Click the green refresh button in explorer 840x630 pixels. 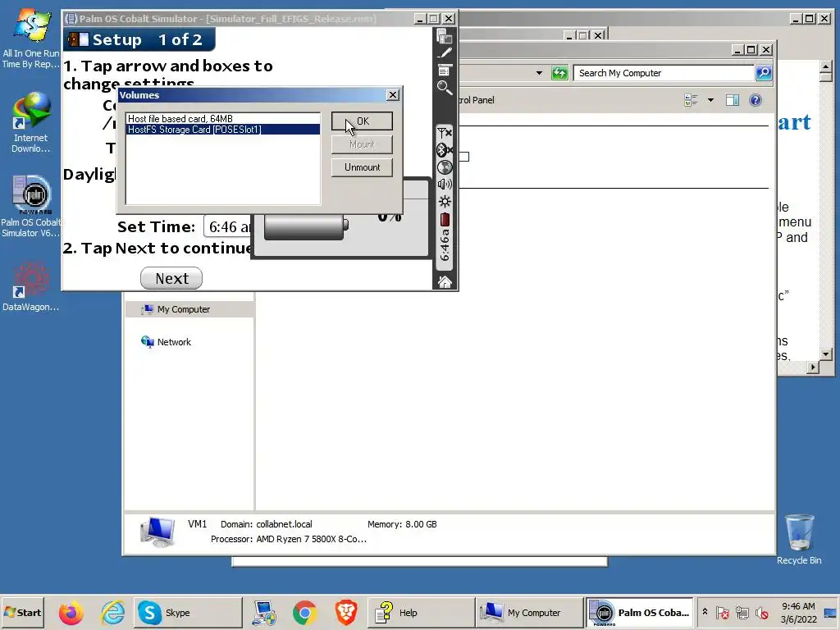pyautogui.click(x=559, y=73)
